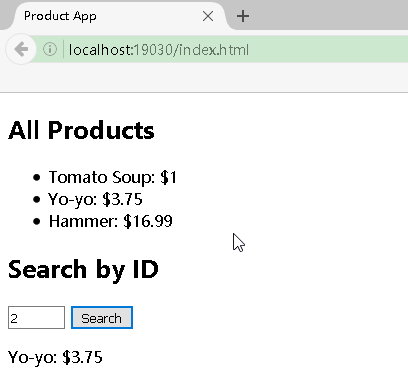Click index.html in the address bar

pos(214,50)
